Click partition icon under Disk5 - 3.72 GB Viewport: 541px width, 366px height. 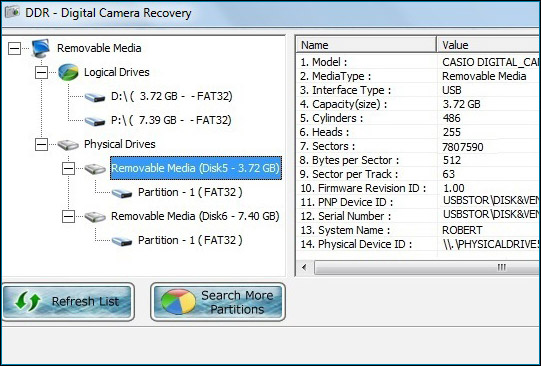122,193
